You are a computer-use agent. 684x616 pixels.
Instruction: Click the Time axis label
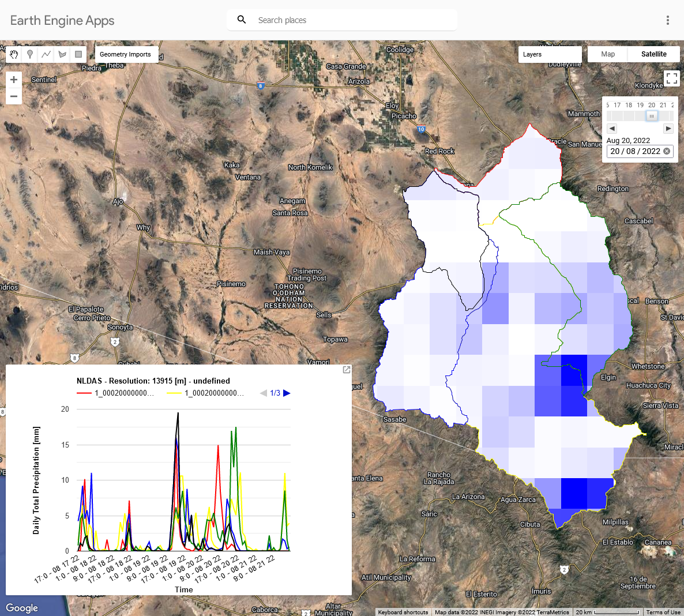(183, 589)
